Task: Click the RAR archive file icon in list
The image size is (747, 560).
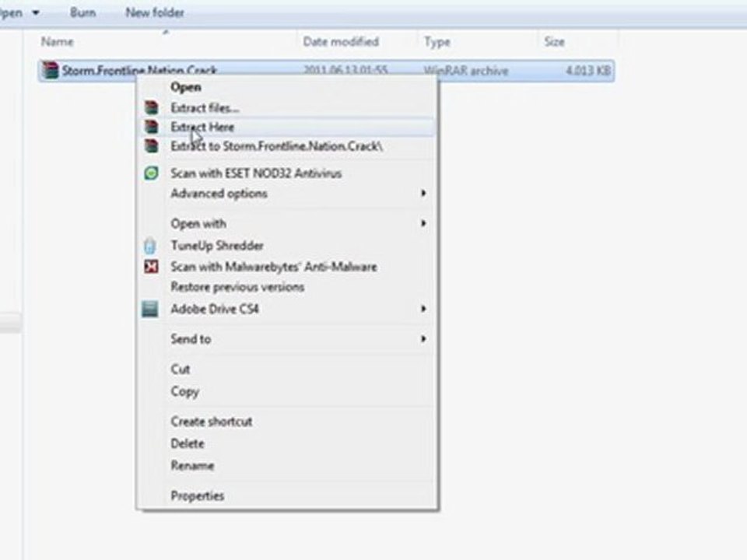Action: [50, 71]
